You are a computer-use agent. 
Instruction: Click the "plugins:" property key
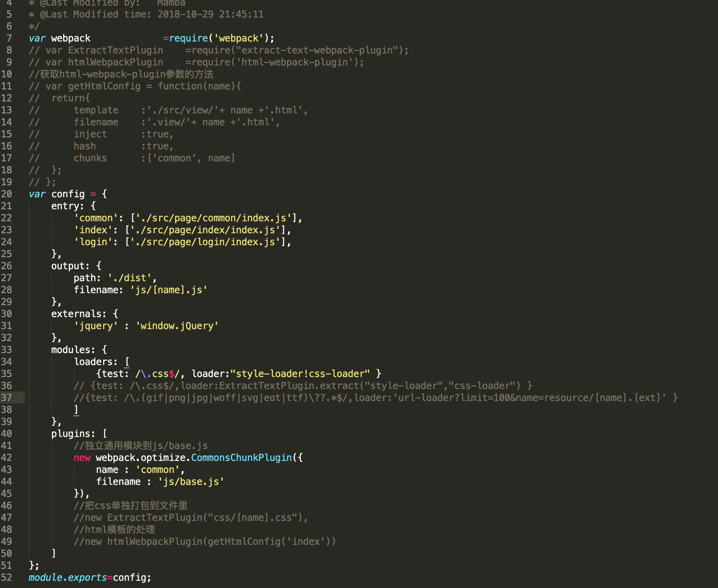coord(74,434)
